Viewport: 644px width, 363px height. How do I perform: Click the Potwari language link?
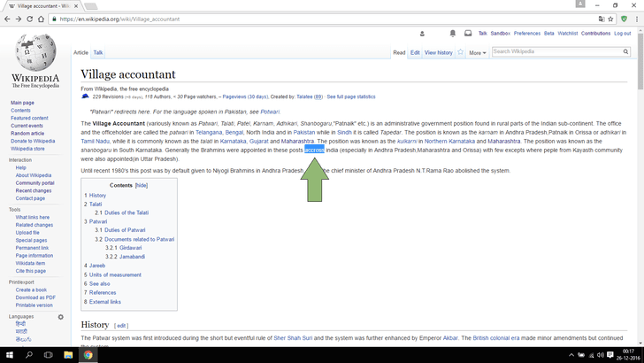pos(270,112)
